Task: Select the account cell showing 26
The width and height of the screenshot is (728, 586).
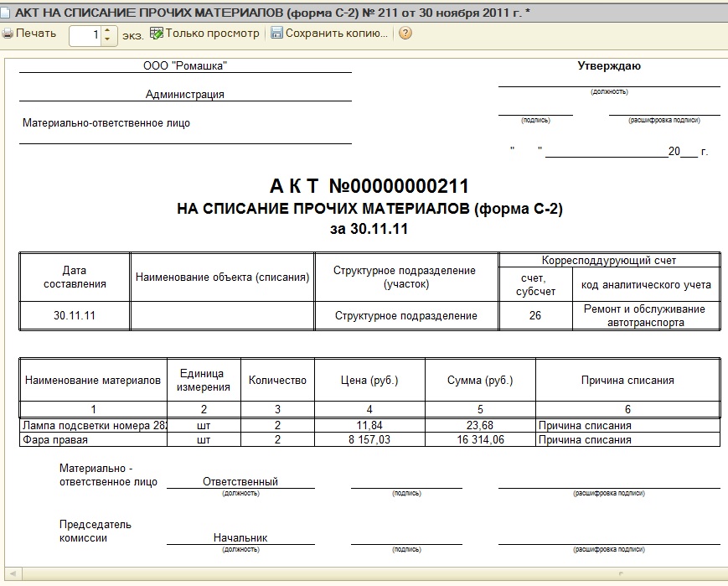Action: pos(535,315)
